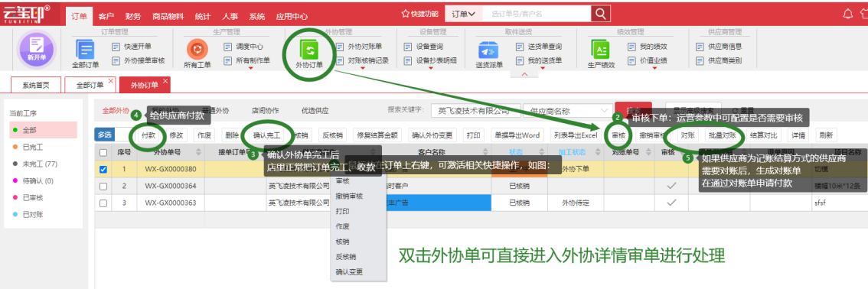The width and height of the screenshot is (868, 289).
Task: Open the 订单 search type dropdown
Action: tap(464, 13)
